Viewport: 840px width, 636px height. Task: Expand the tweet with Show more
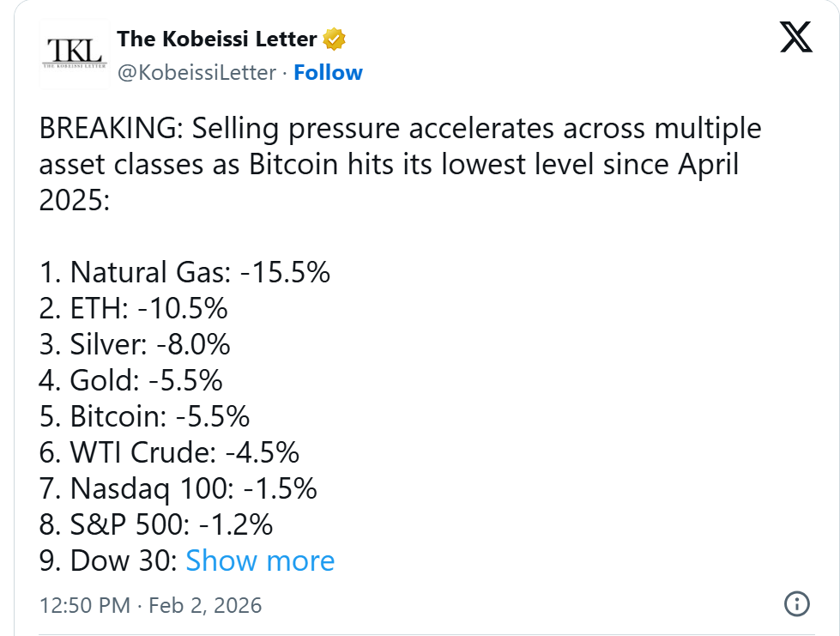click(260, 560)
